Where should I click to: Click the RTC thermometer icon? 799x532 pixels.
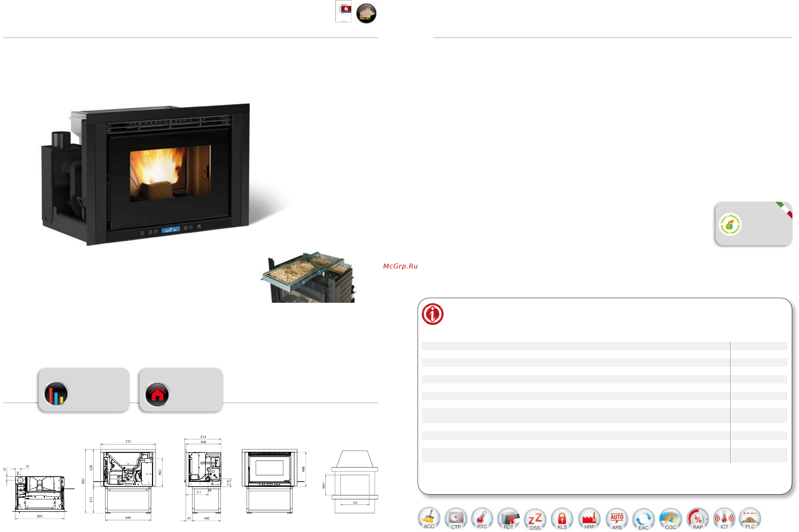coord(482,518)
